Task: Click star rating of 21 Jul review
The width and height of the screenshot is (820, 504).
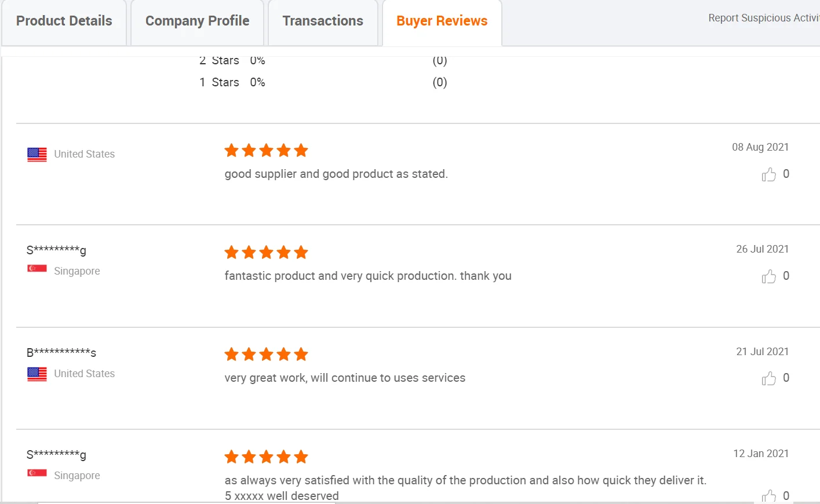Action: click(x=266, y=355)
